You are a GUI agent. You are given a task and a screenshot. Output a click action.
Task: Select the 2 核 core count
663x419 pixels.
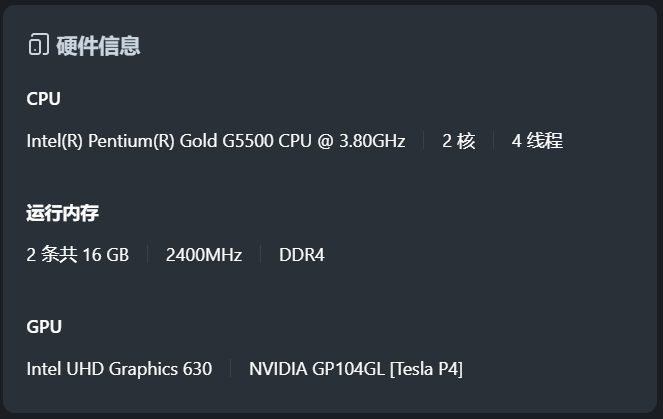[459, 141]
